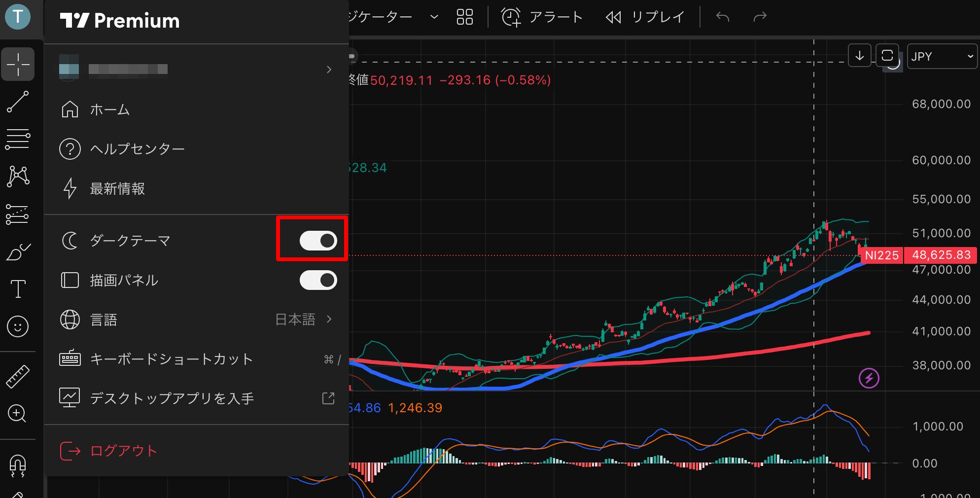Expand the 言語 language submenu

pos(197,320)
